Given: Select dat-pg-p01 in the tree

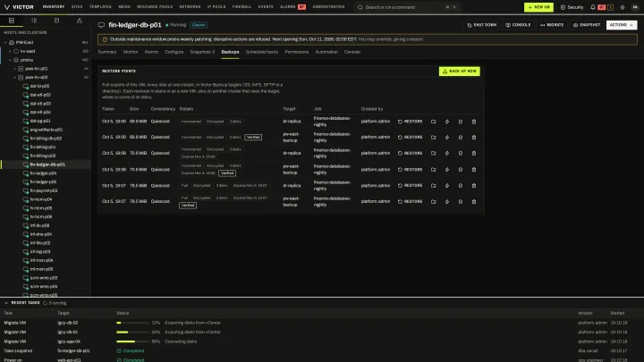Looking at the screenshot, I should 40,121.
